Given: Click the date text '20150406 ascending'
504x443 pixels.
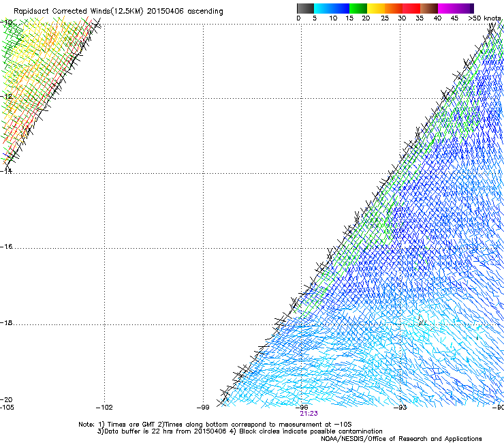Looking at the screenshot, I should [x=185, y=12].
